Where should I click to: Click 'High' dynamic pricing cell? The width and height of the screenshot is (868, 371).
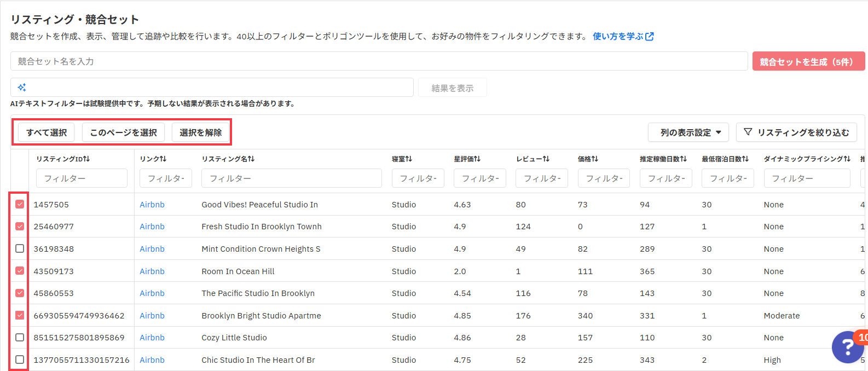coord(772,360)
